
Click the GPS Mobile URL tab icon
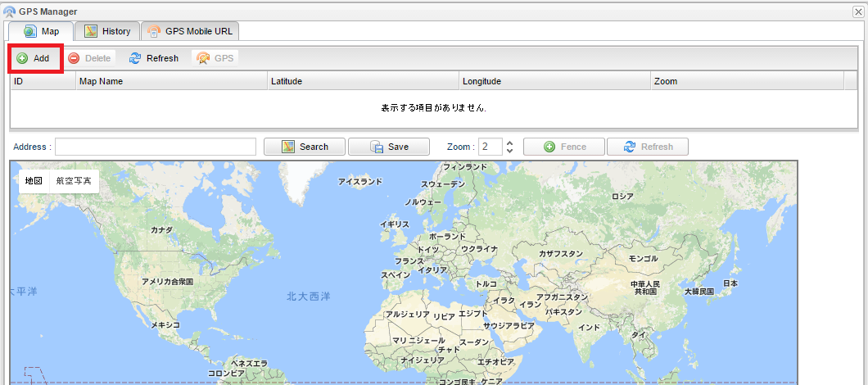coord(154,32)
